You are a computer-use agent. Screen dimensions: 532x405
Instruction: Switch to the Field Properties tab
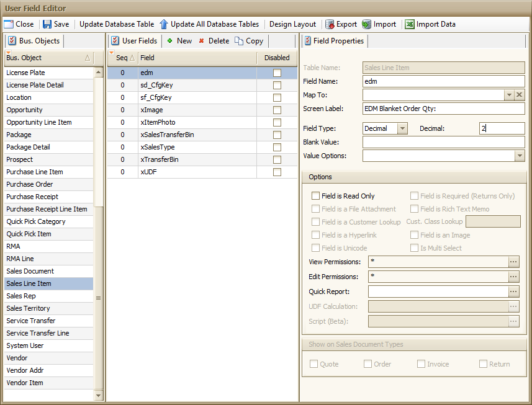(x=335, y=41)
